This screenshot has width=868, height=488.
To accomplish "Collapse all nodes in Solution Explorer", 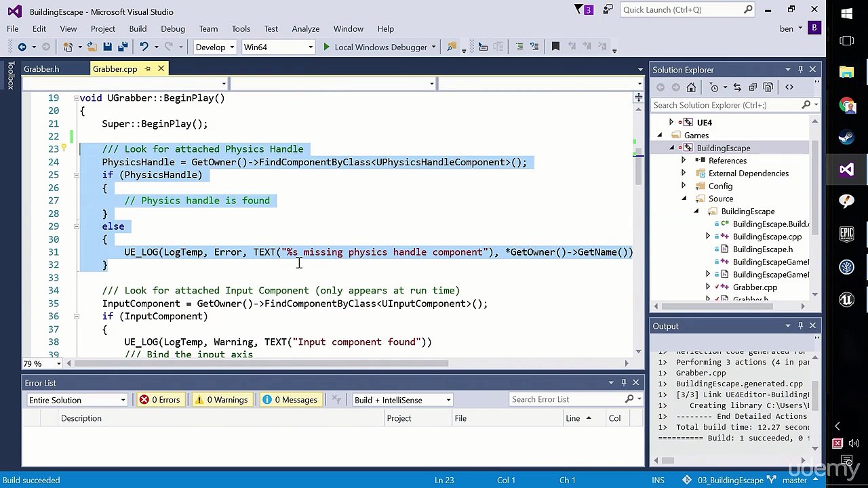I will tap(753, 87).
